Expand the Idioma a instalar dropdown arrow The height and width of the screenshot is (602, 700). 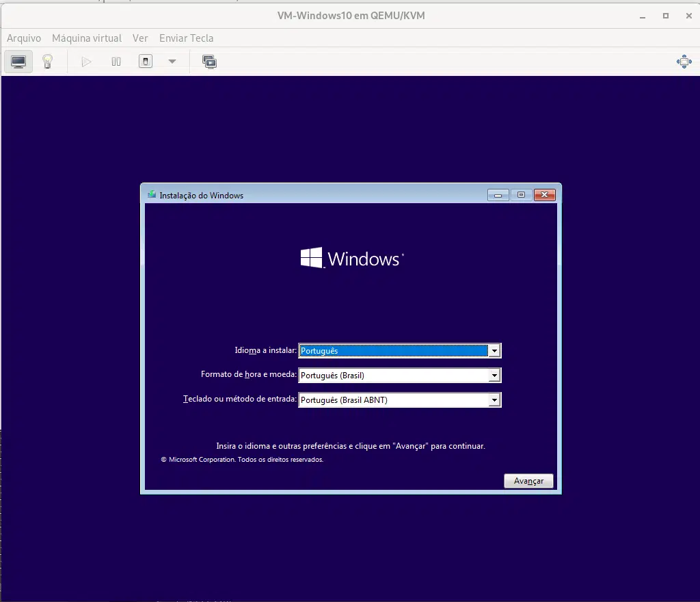[x=494, y=351]
